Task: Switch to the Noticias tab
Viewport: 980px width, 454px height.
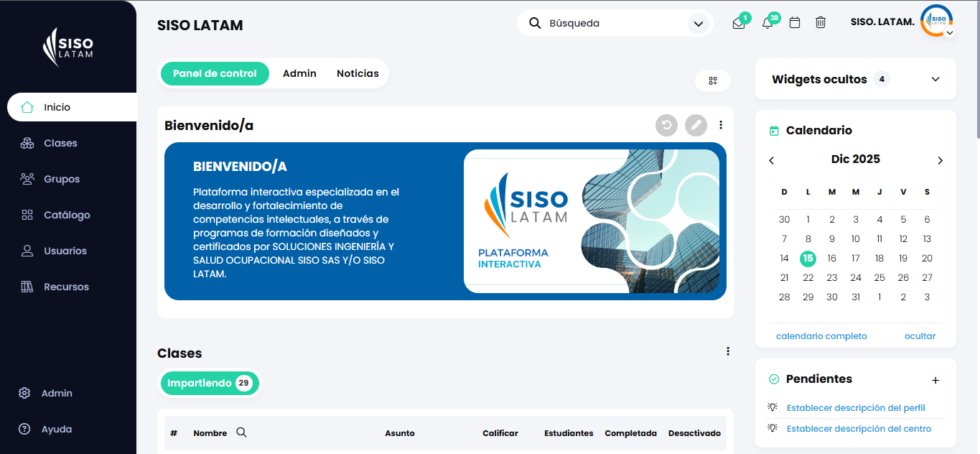Action: pos(358,73)
